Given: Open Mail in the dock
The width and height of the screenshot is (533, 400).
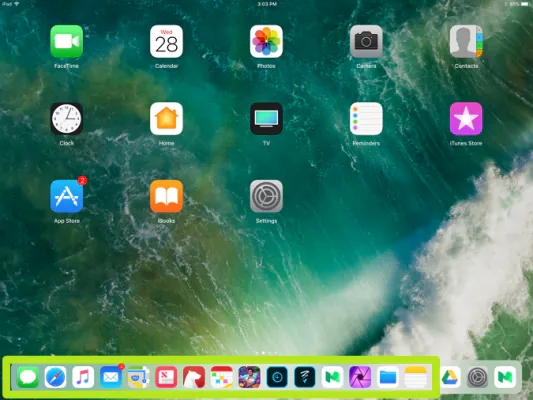Looking at the screenshot, I should click(111, 377).
